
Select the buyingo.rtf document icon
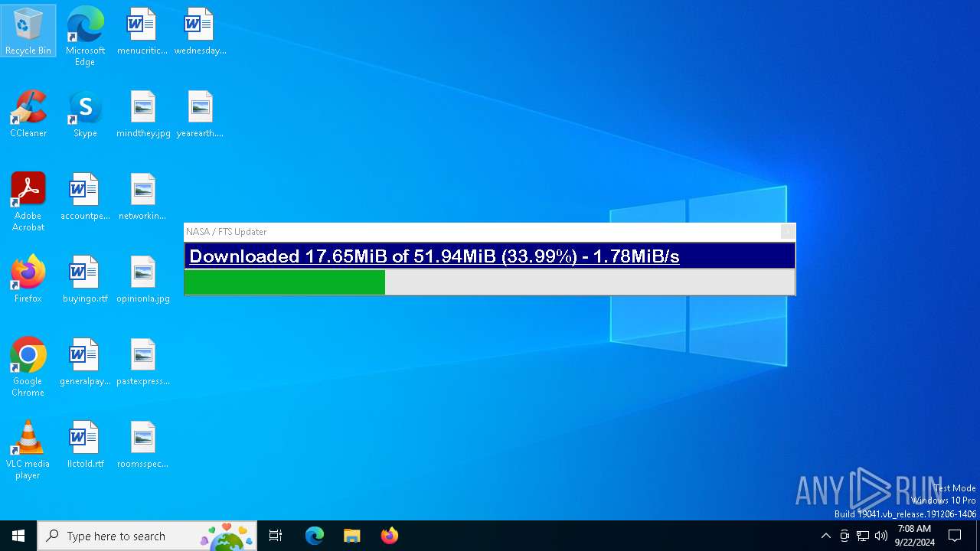pyautogui.click(x=85, y=279)
